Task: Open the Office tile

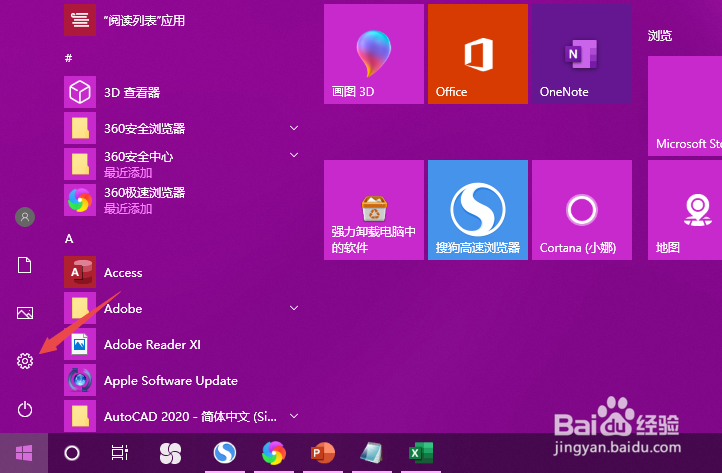Action: 478,54
